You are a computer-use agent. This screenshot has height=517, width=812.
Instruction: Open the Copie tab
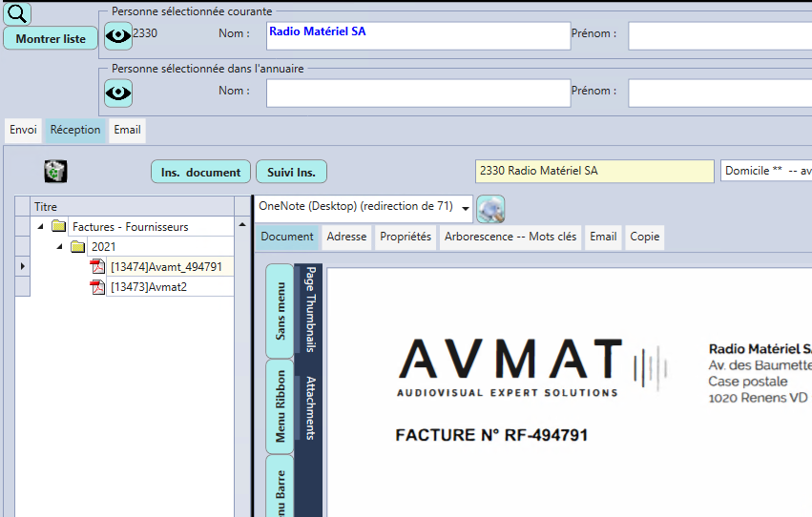coord(645,237)
